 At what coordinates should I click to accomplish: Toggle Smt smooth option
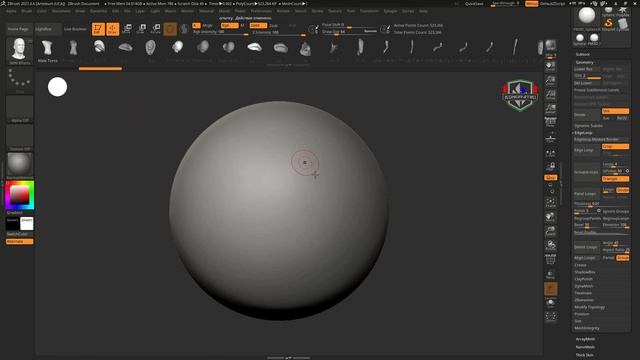point(615,111)
